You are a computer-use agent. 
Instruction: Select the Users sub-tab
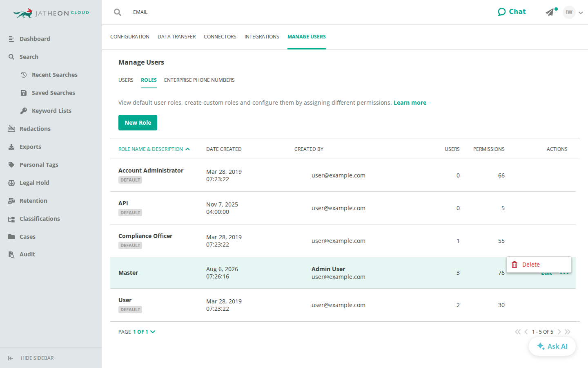pyautogui.click(x=126, y=80)
